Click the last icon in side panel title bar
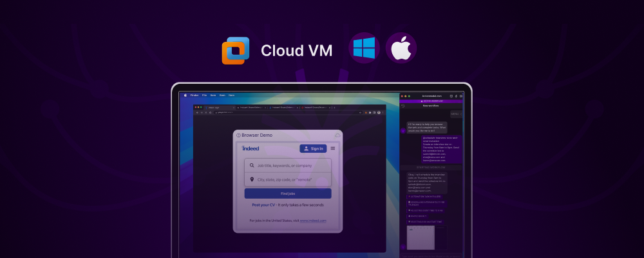The width and height of the screenshot is (644, 258). [x=461, y=96]
